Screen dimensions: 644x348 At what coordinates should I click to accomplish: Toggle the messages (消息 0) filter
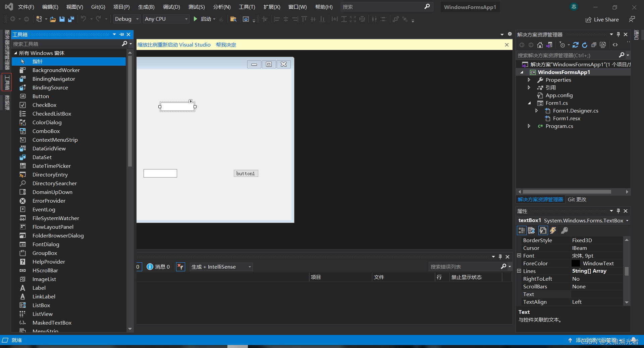coord(158,267)
